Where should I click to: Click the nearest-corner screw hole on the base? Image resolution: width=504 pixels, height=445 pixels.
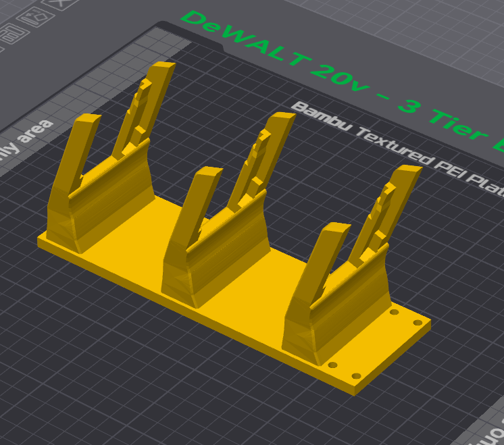tap(356, 375)
